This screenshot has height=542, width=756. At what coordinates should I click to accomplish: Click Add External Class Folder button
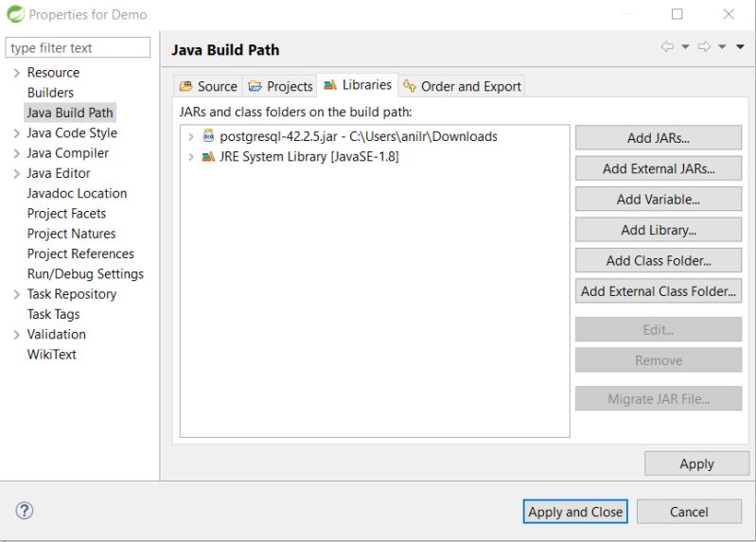[659, 290]
